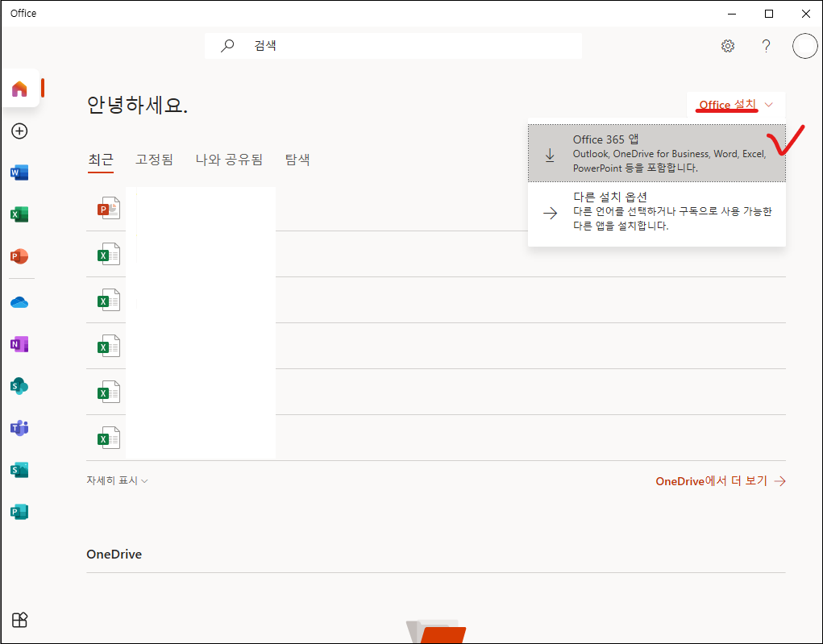Open the first Excel file in the recent list
Image resolution: width=823 pixels, height=644 pixels.
(109, 254)
